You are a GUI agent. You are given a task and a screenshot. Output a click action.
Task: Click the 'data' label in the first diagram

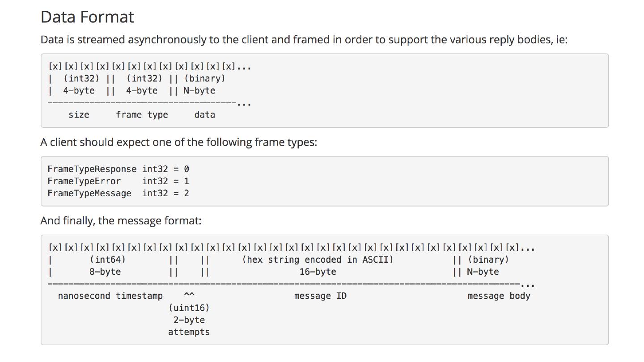pyautogui.click(x=204, y=115)
